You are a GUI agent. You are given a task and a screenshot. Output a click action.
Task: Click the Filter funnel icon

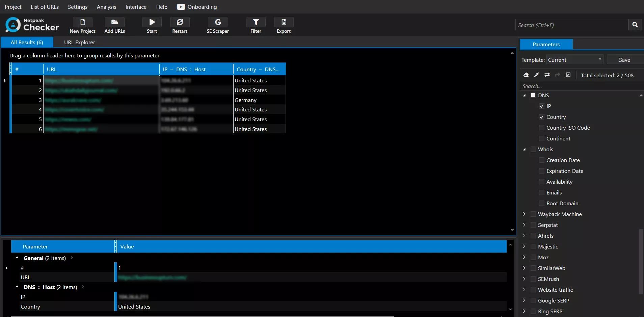[x=256, y=22]
